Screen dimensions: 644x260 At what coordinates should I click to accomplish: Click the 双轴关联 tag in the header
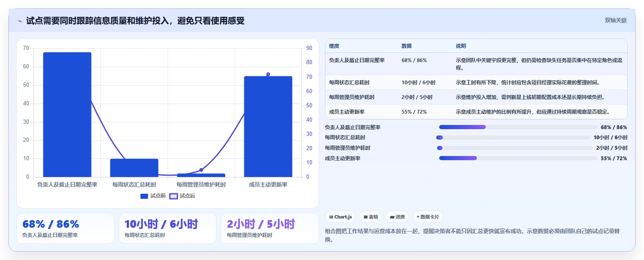click(615, 21)
